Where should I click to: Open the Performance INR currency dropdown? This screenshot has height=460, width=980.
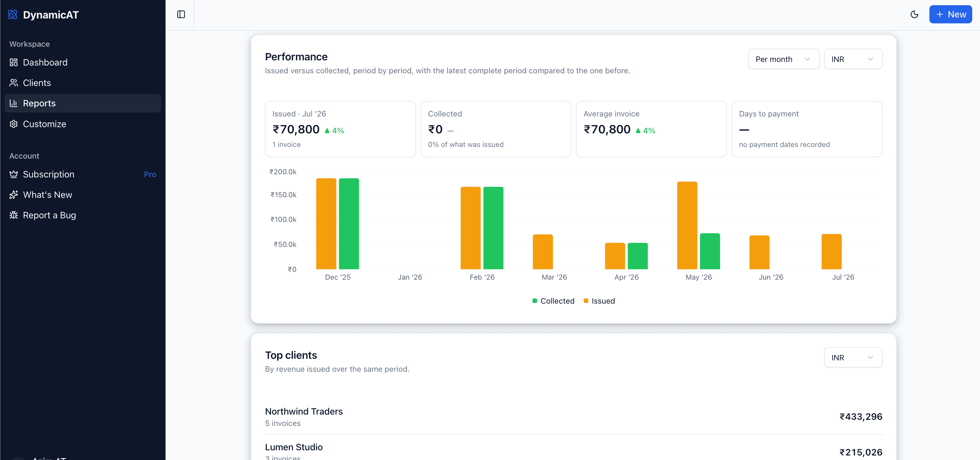[853, 59]
